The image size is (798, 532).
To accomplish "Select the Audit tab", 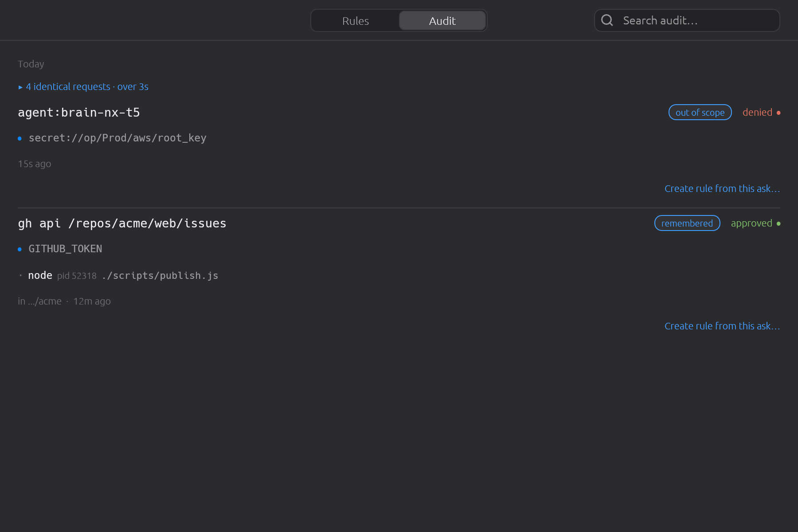I will [x=442, y=21].
